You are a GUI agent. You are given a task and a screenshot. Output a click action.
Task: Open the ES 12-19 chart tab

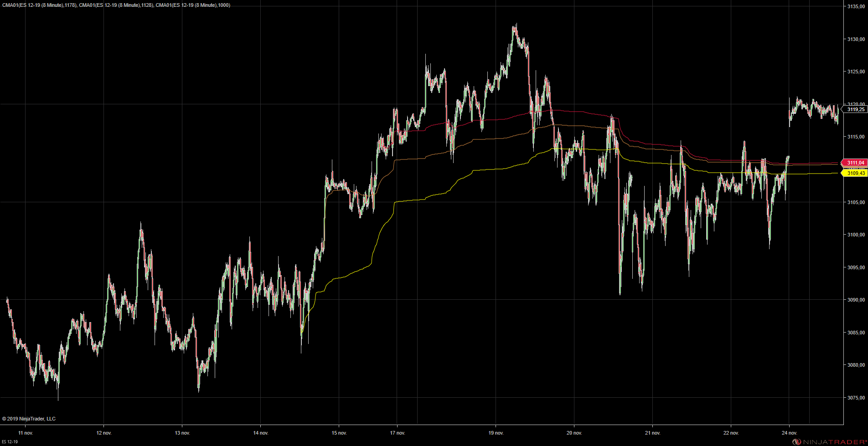click(10, 442)
